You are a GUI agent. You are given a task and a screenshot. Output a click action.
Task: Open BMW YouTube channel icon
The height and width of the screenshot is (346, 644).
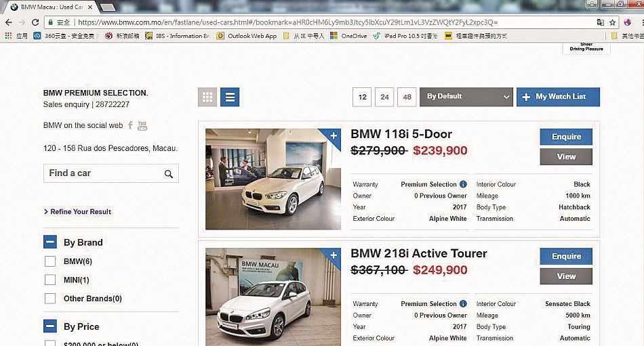(x=142, y=125)
